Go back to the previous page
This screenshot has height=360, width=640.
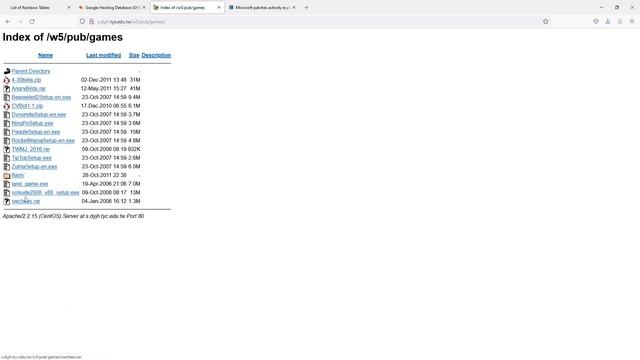point(8,22)
